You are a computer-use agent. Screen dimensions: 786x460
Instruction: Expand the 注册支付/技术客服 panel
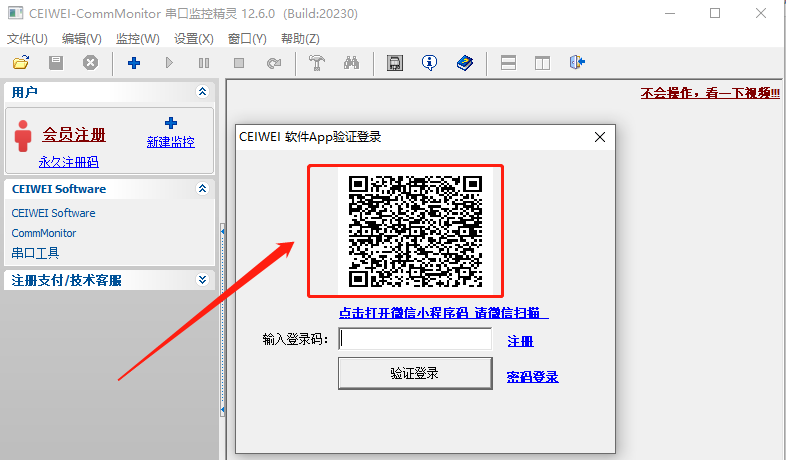[203, 280]
